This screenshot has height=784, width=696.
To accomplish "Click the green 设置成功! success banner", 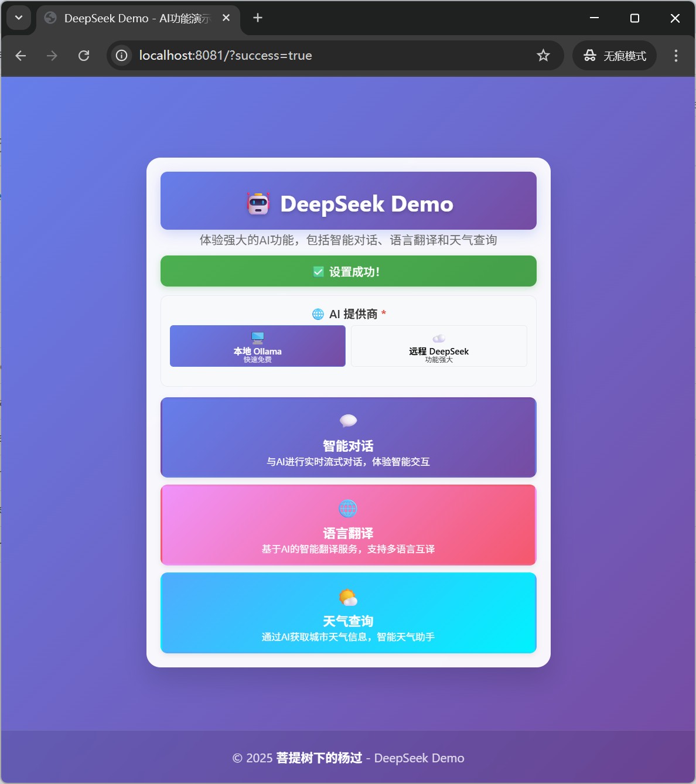I will (x=349, y=271).
